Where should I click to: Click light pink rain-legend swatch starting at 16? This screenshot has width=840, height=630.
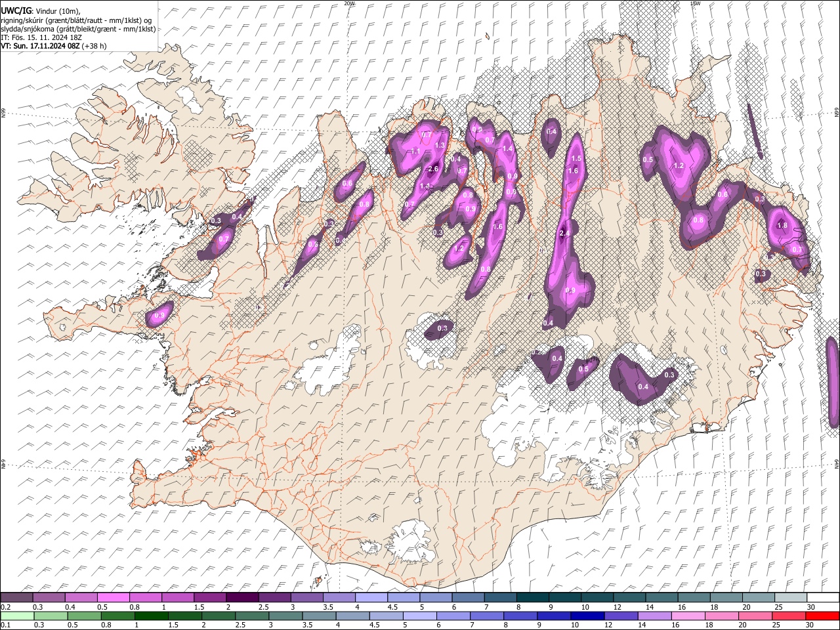point(687,616)
